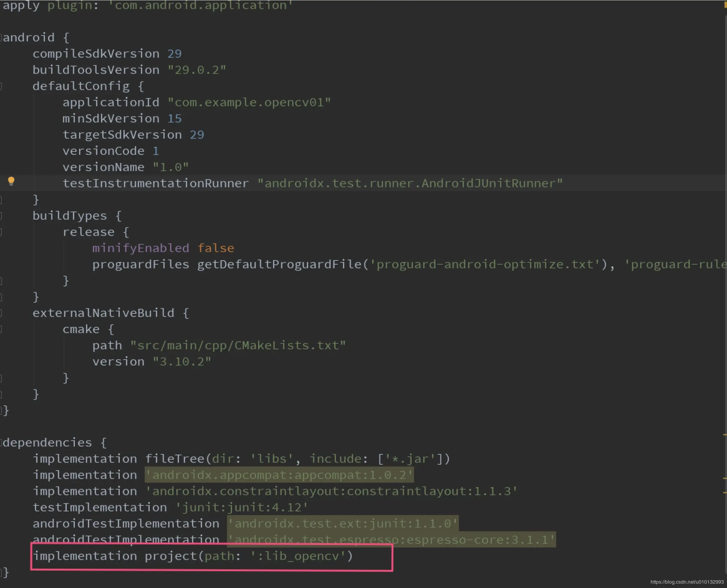This screenshot has width=727, height=588.
Task: Click highlighted androidx.test.ext:junit:1.1.0 string
Action: point(342,523)
